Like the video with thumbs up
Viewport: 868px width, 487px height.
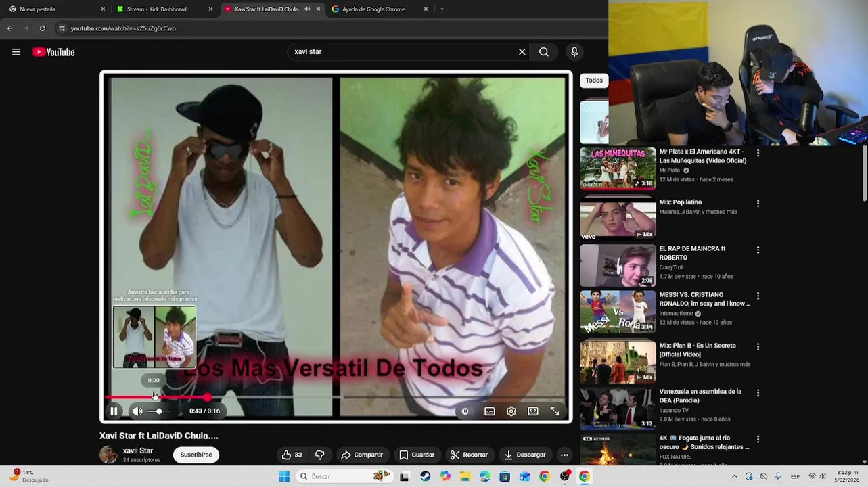point(292,455)
